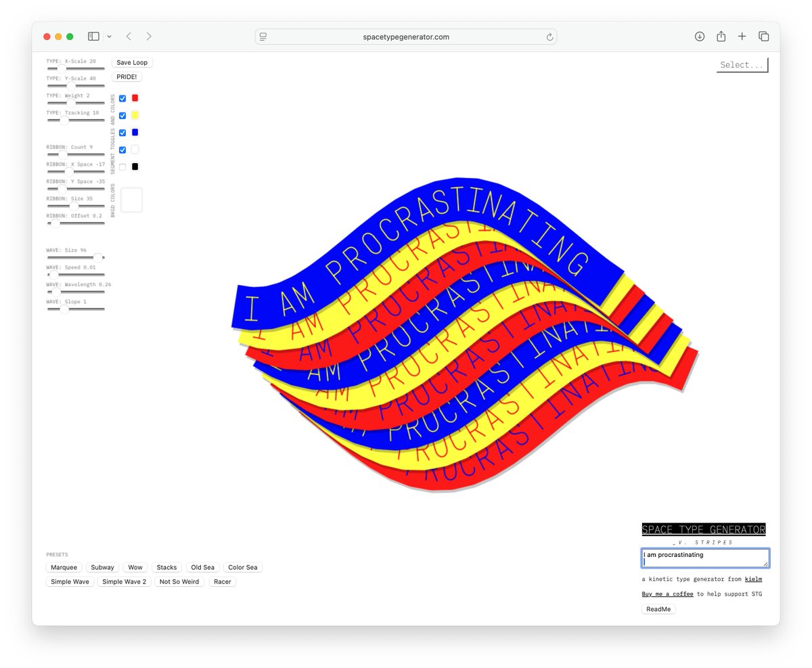This screenshot has height=668, width=812.
Task: Open the background color picker swatch
Action: [x=131, y=200]
